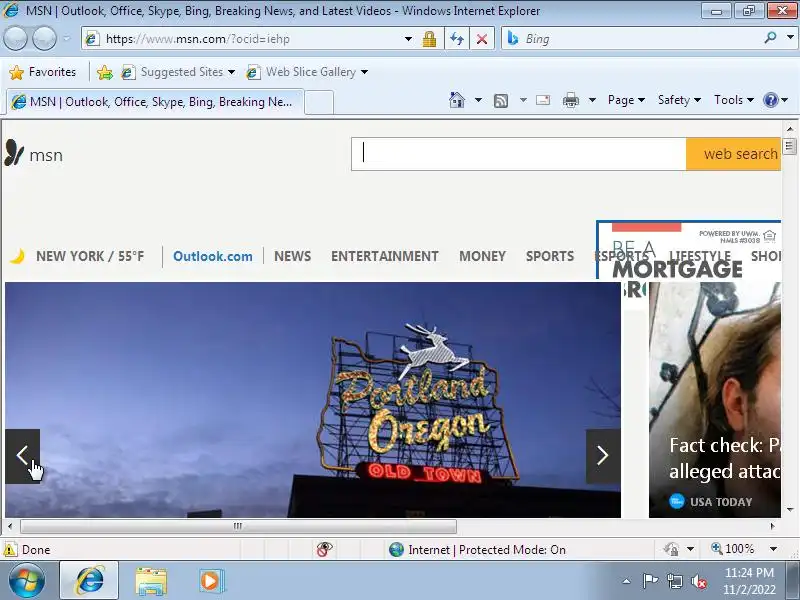The height and width of the screenshot is (600, 800).
Task: Click the vertical scrollbar up arrow
Action: pos(790,129)
